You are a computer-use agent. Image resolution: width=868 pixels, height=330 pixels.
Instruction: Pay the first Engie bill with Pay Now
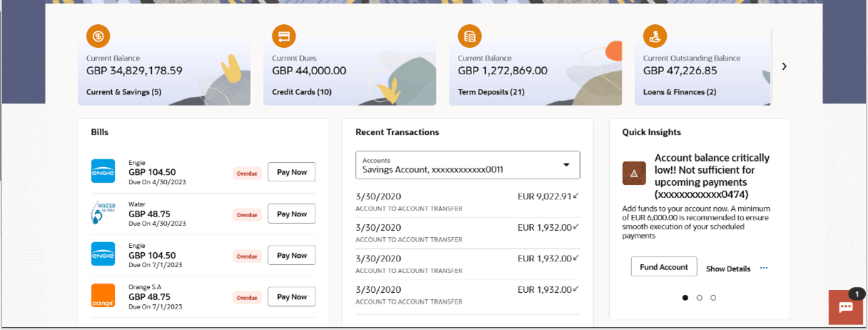[292, 172]
